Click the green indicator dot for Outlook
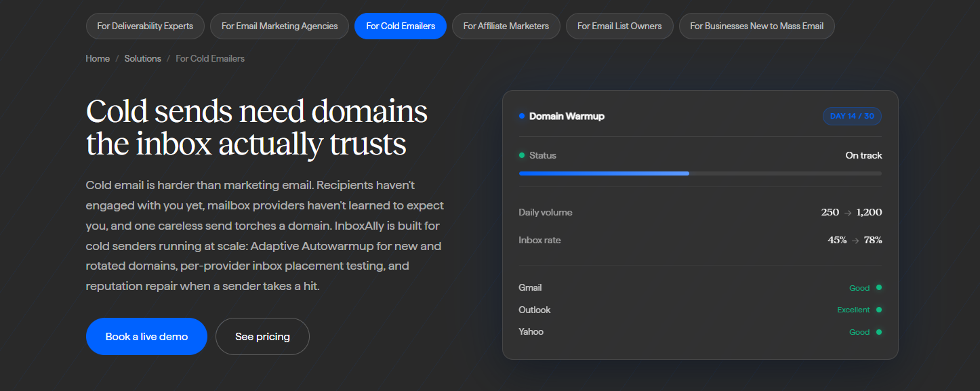This screenshot has width=980, height=391. (x=879, y=310)
